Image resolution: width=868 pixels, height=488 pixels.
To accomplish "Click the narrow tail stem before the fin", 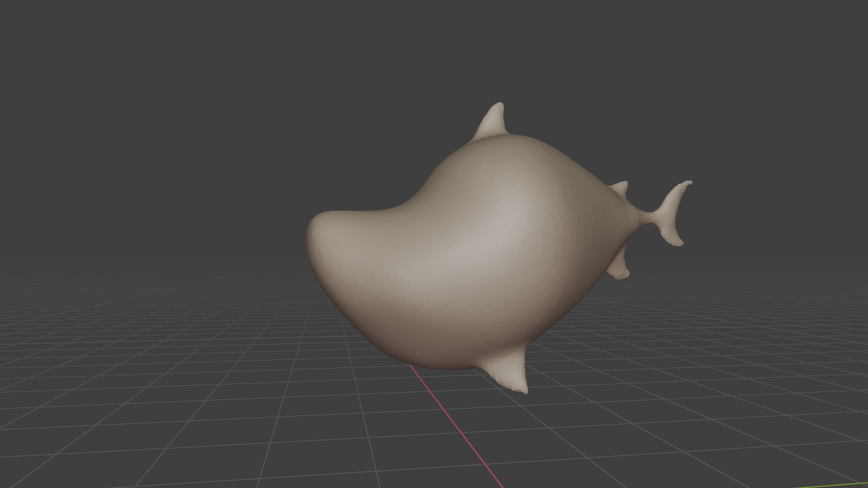I will click(x=647, y=218).
